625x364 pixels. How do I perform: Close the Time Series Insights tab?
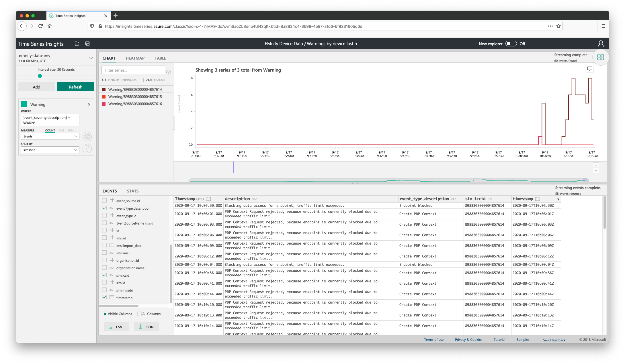[106, 16]
